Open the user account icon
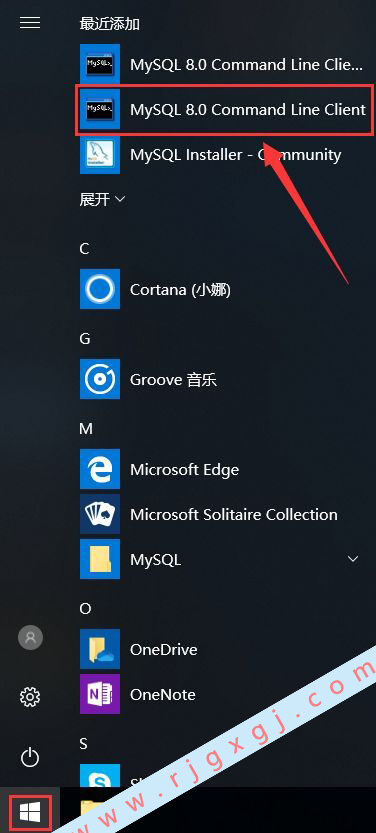This screenshot has width=376, height=833. click(x=30, y=637)
